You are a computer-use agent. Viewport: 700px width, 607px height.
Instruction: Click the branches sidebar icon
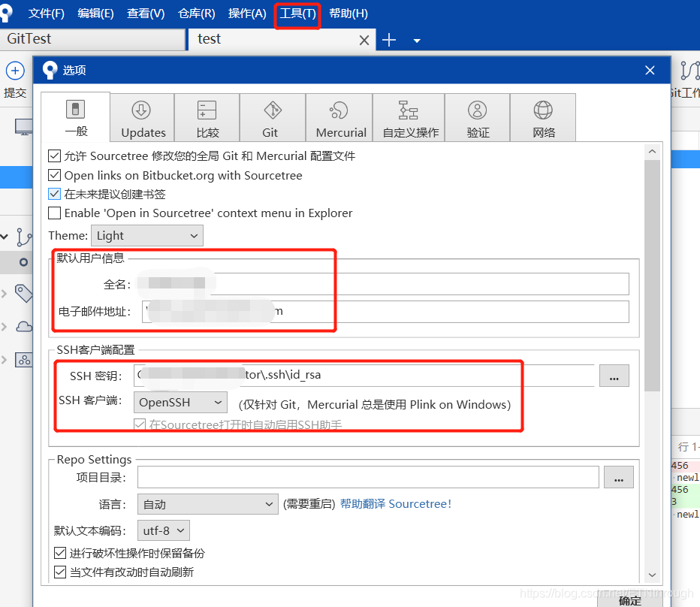(x=24, y=237)
